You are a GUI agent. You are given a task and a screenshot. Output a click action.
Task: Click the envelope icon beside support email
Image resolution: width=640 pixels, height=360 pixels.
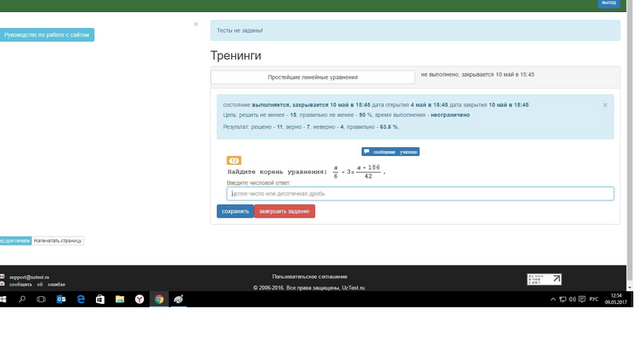(x=2, y=277)
